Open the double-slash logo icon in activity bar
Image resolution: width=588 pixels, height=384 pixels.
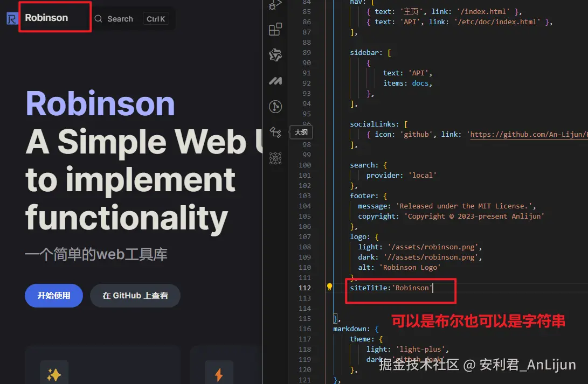tap(275, 81)
